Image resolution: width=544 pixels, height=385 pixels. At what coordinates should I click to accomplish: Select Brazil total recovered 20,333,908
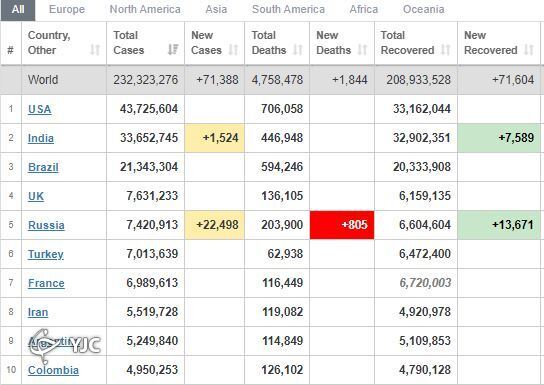point(422,167)
